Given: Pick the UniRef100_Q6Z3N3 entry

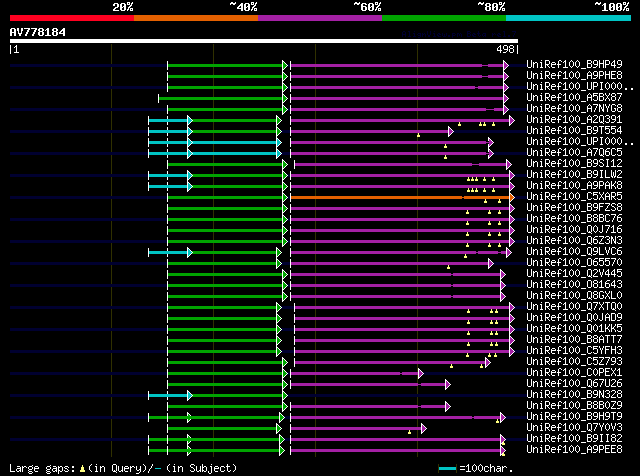Looking at the screenshot, I should 574,240.
